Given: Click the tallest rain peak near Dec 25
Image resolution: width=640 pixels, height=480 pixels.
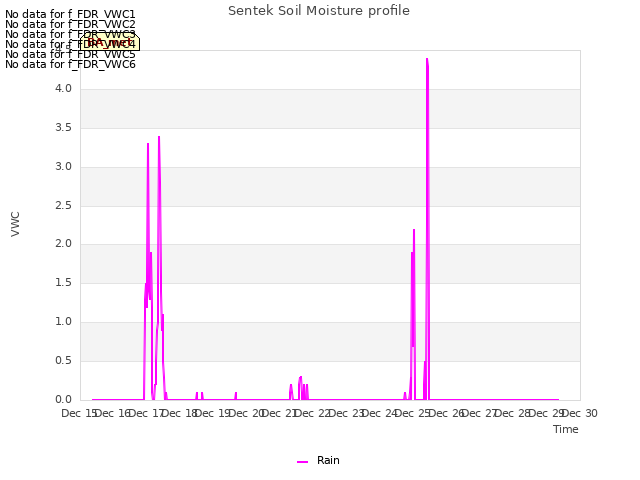Looking at the screenshot, I should tap(427, 60).
